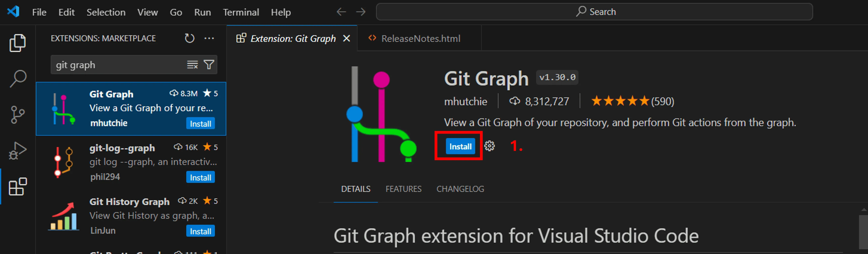The image size is (868, 254).
Task: Click the EXTENSIONS: MARKETPLACE panel header
Action: (103, 39)
